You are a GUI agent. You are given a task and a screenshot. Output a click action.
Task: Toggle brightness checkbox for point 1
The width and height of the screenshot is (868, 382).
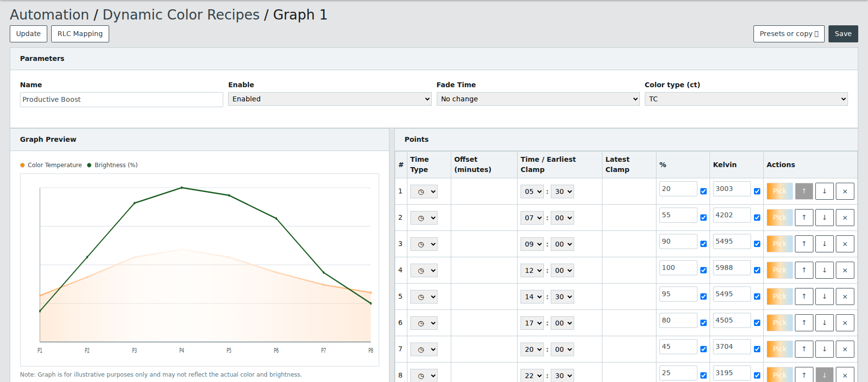(703, 191)
